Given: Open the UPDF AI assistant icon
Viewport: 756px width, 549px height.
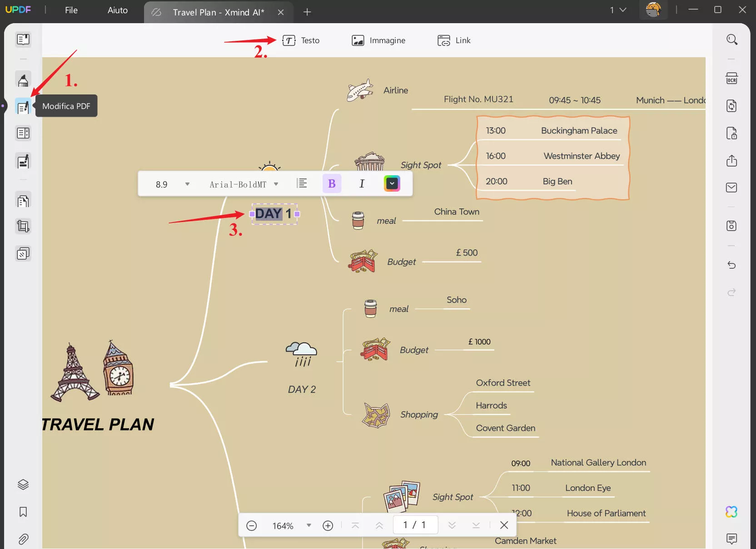Looking at the screenshot, I should click(x=731, y=512).
